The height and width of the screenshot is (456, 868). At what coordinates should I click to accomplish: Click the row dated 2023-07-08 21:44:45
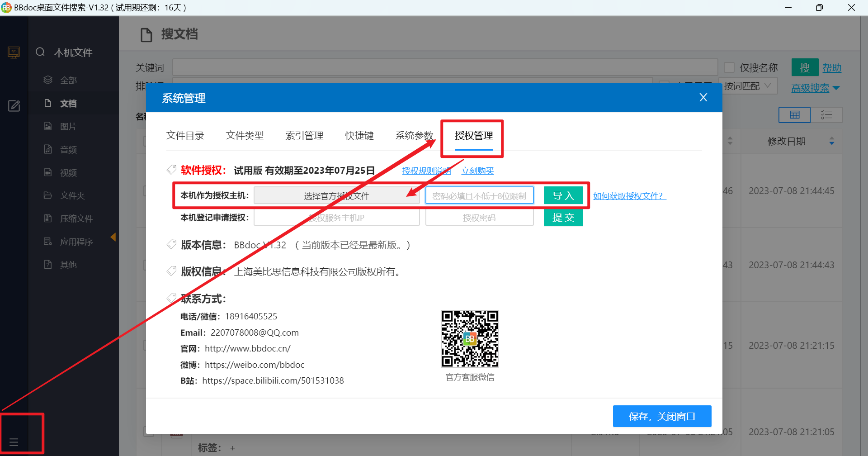(792, 191)
